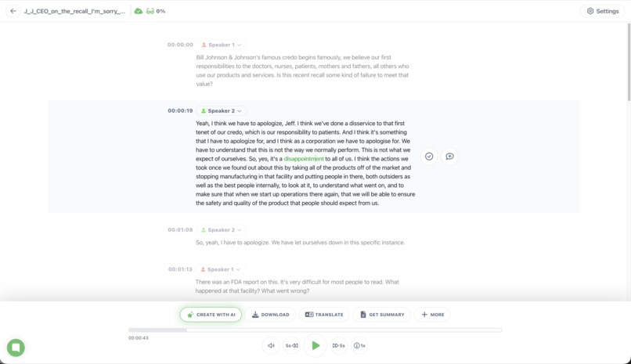
Task: Click the green cloud saved icon
Action: click(x=139, y=11)
